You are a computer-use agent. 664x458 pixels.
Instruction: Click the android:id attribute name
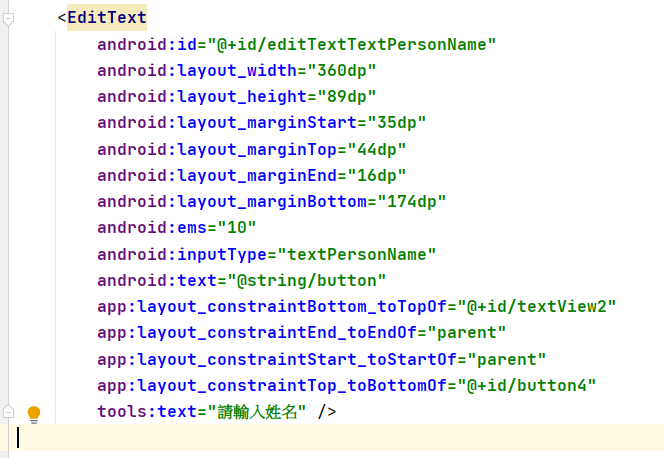[147, 44]
